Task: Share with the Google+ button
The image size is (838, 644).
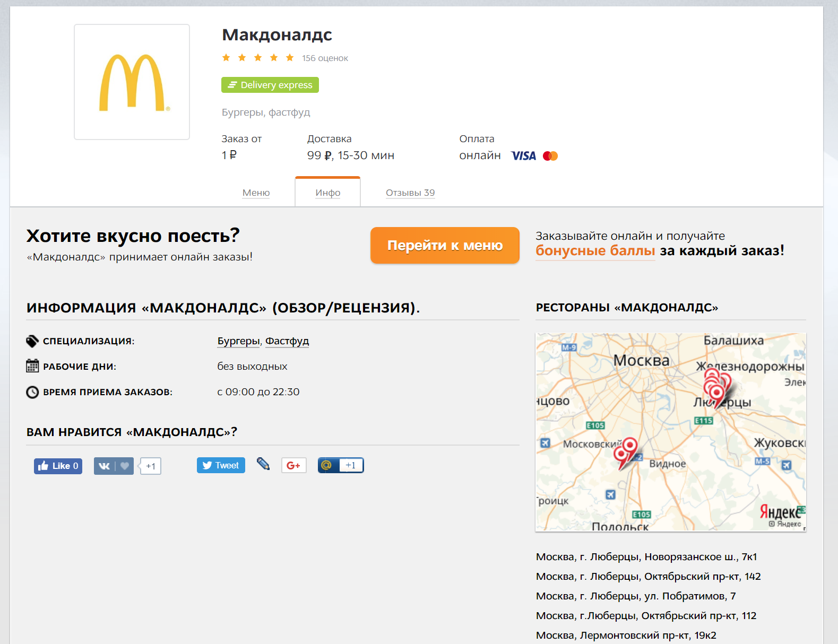Action: click(x=293, y=465)
